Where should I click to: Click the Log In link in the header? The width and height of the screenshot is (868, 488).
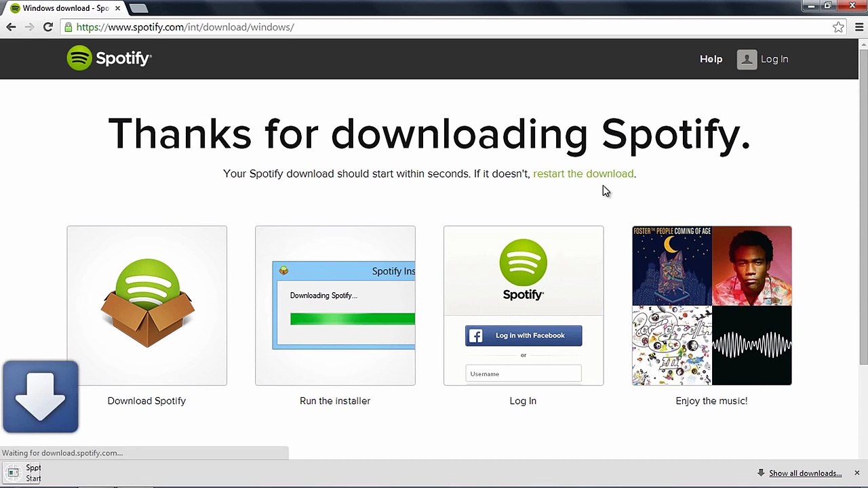tap(774, 59)
